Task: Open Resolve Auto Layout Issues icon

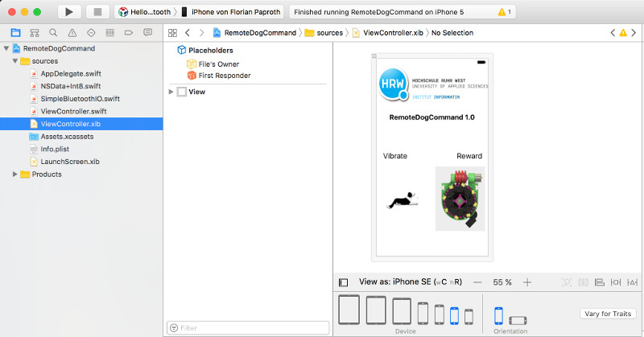Action: (x=633, y=282)
